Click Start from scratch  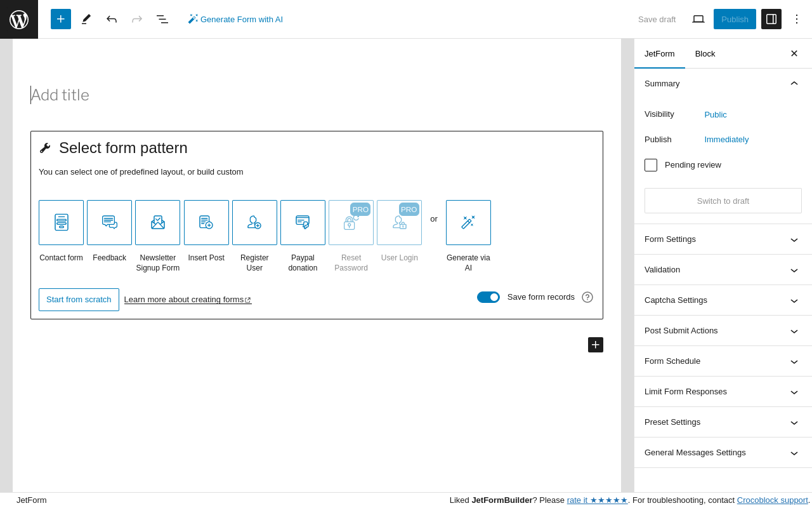[79, 300]
